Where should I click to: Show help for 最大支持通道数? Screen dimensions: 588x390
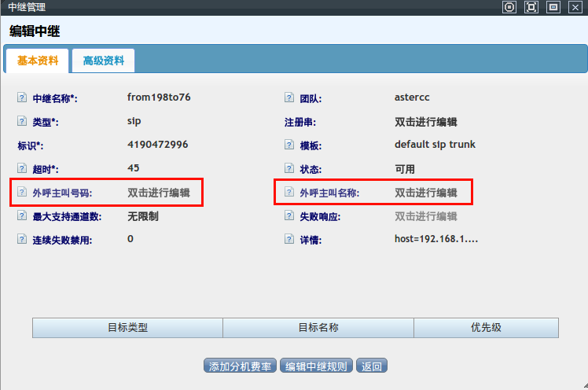point(22,216)
